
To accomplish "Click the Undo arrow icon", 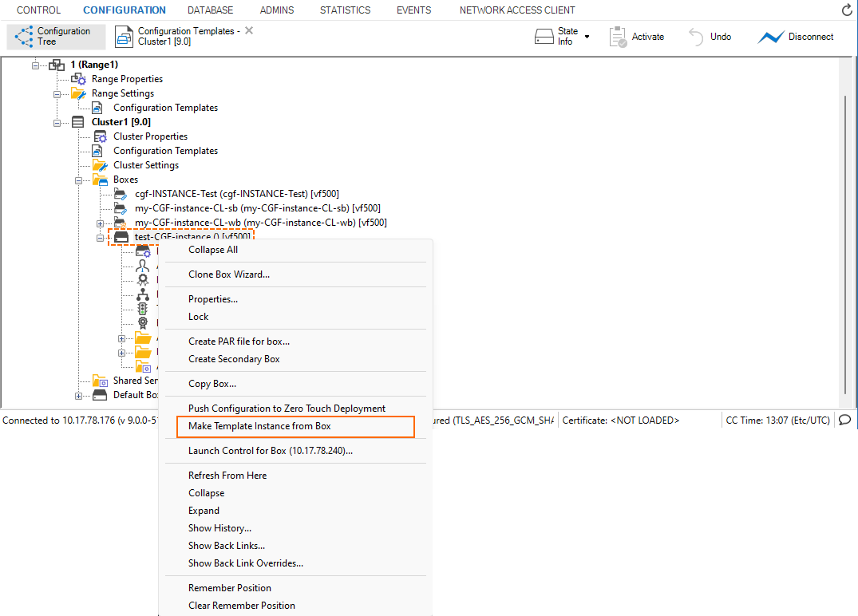I will [696, 37].
